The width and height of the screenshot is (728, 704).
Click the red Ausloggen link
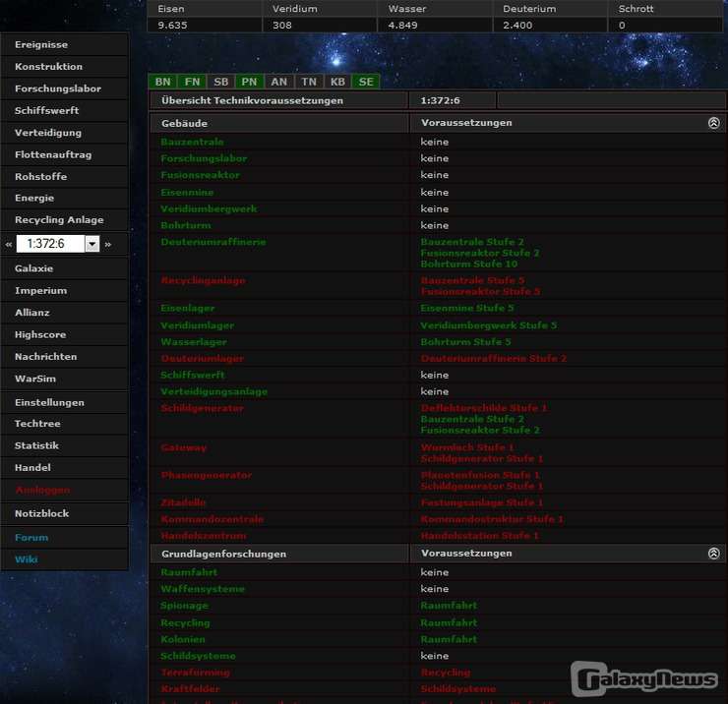(42, 490)
